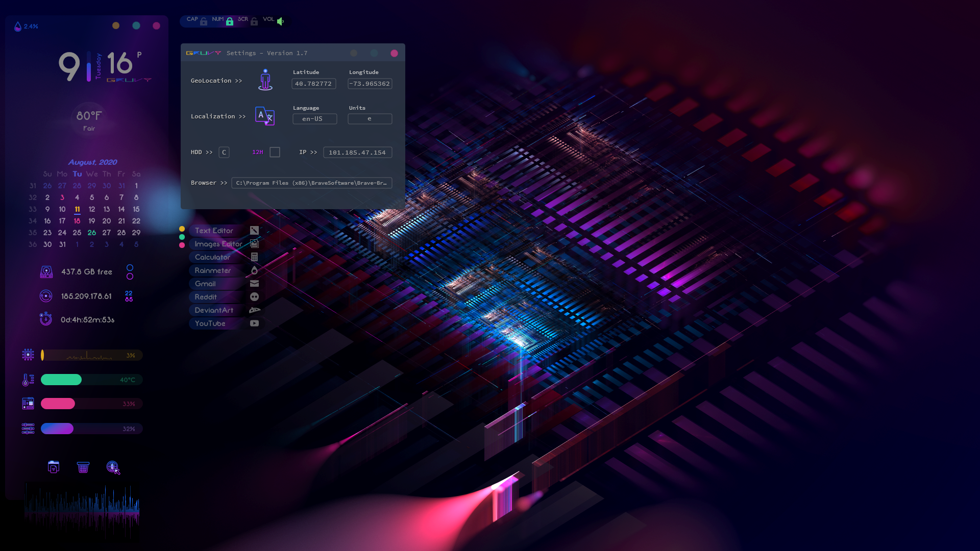Click the teal dot on the sidebar panel
Viewport: 980px width, 551px height.
point(136,26)
